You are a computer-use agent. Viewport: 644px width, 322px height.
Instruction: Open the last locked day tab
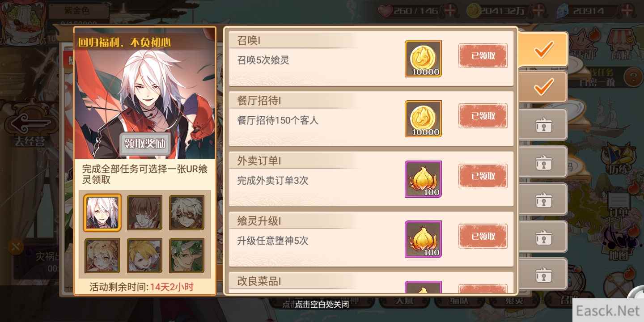coord(543,274)
